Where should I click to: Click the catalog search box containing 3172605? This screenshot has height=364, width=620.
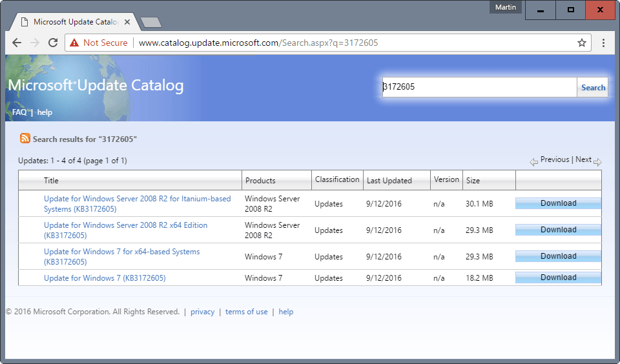coord(479,87)
